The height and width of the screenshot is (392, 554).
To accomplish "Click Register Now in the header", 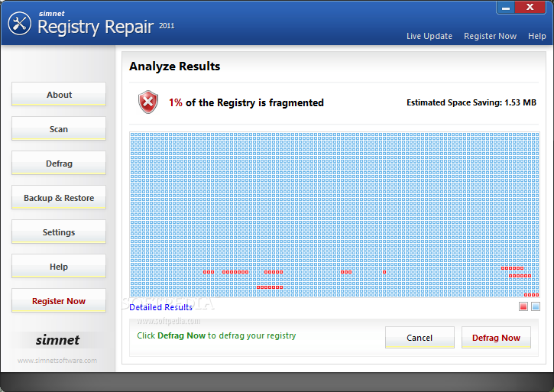I will click(x=490, y=36).
